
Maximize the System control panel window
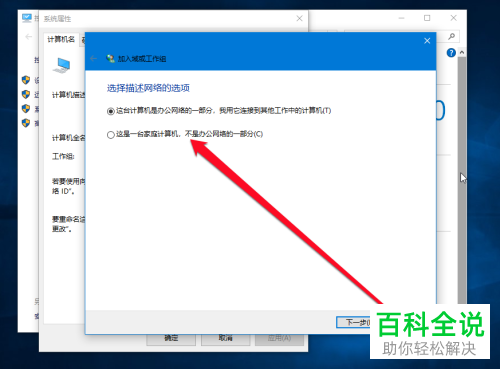(427, 18)
